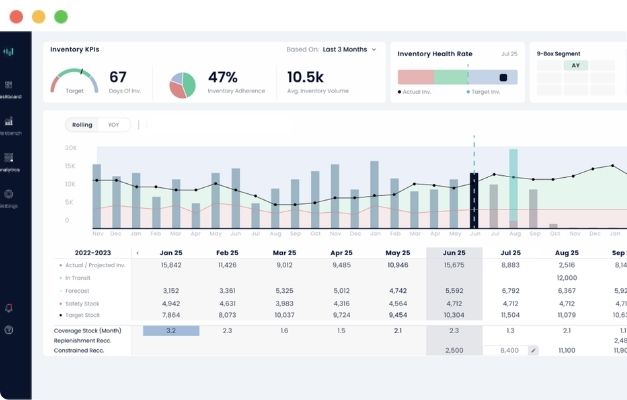
Task: Click the black Jun bar in chart
Action: (474, 200)
